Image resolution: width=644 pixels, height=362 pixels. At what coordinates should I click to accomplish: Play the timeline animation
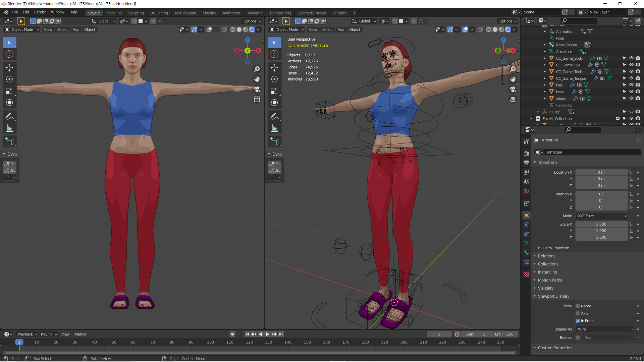[267, 334]
